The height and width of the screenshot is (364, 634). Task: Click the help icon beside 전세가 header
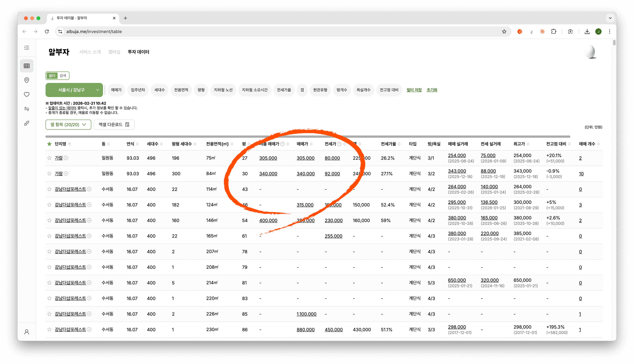pyautogui.click(x=339, y=144)
